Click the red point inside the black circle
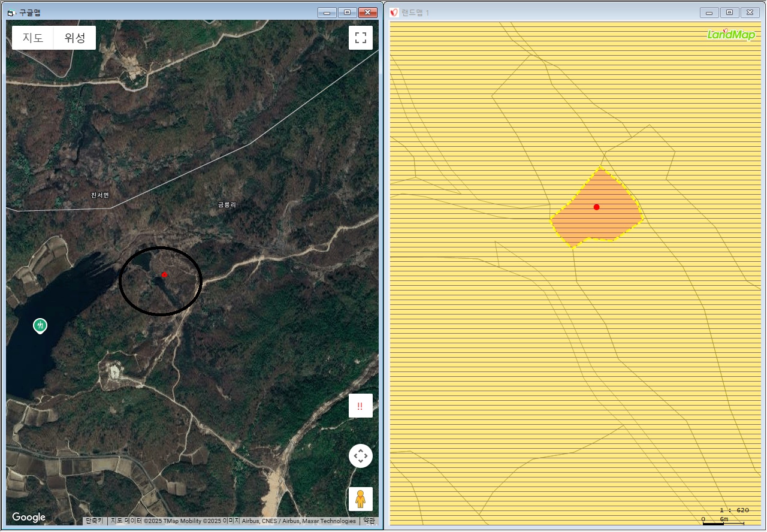 (164, 274)
